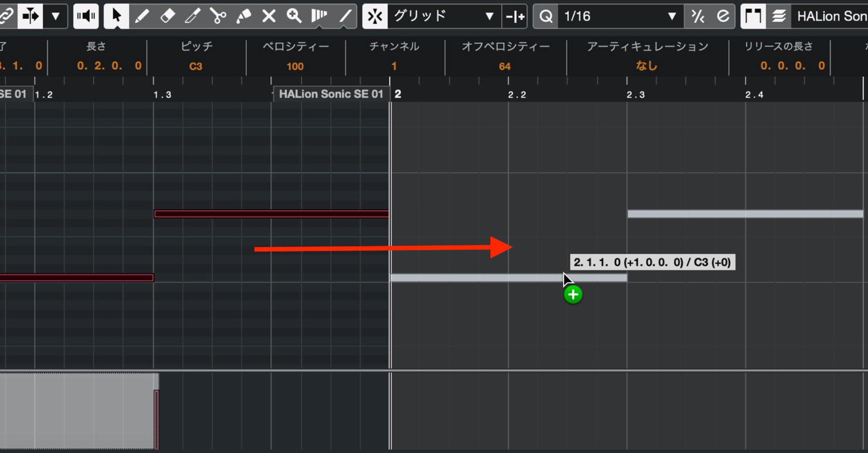The width and height of the screenshot is (868, 453).
Task: Open the quantize panel 'e' icon
Action: point(723,16)
